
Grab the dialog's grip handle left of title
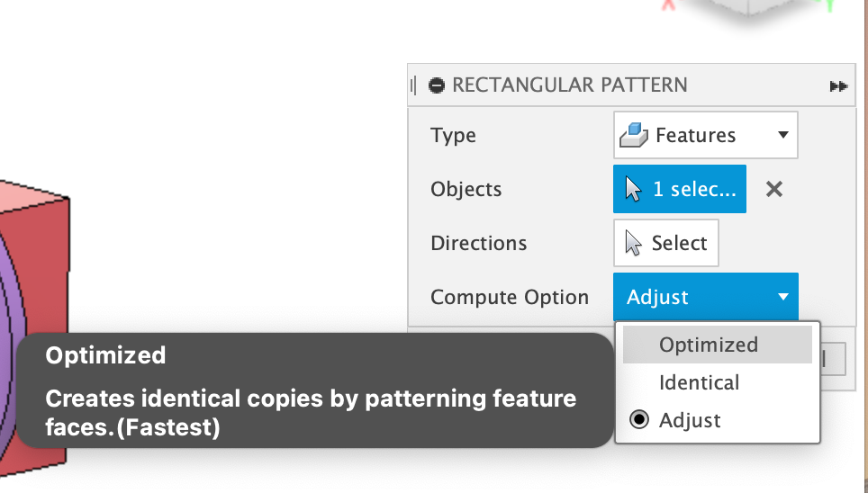[413, 85]
